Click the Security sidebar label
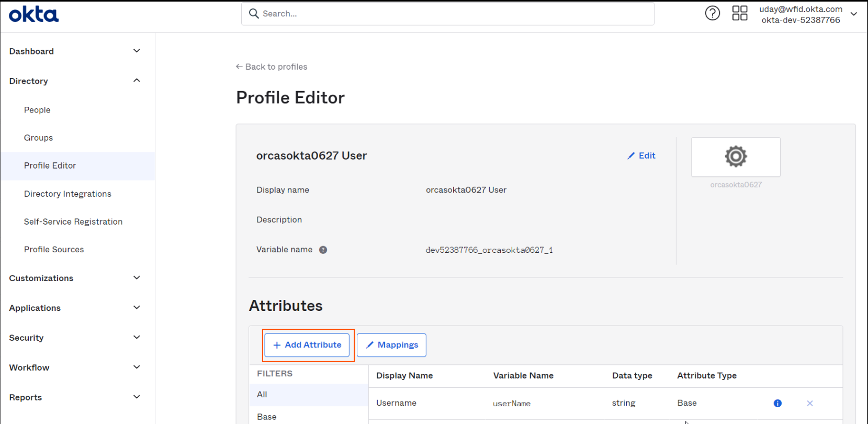 tap(26, 338)
